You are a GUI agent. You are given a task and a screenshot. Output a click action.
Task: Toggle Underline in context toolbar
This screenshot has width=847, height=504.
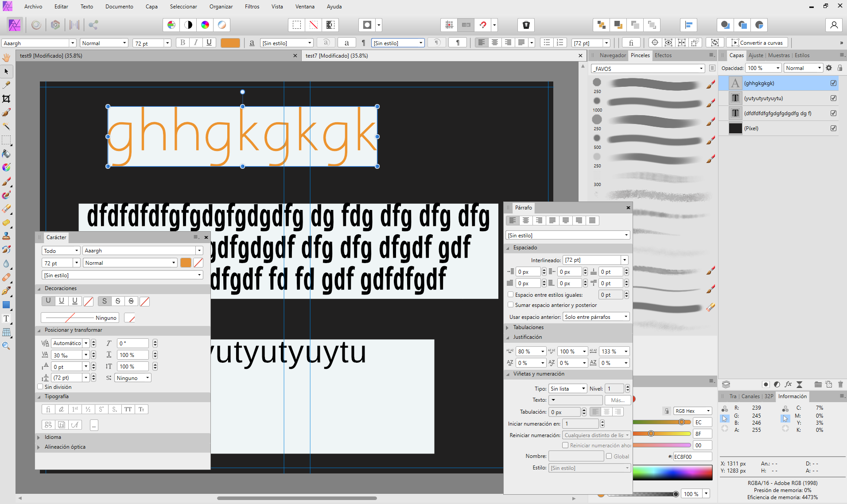[209, 43]
